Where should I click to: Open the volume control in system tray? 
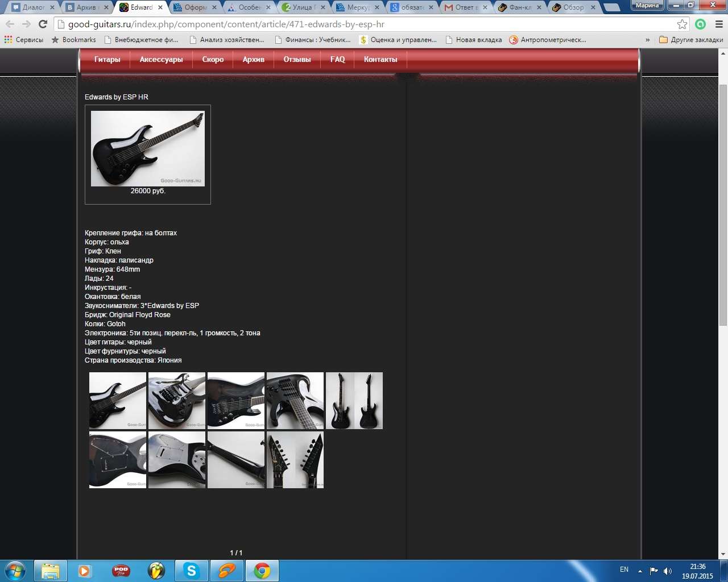point(668,571)
